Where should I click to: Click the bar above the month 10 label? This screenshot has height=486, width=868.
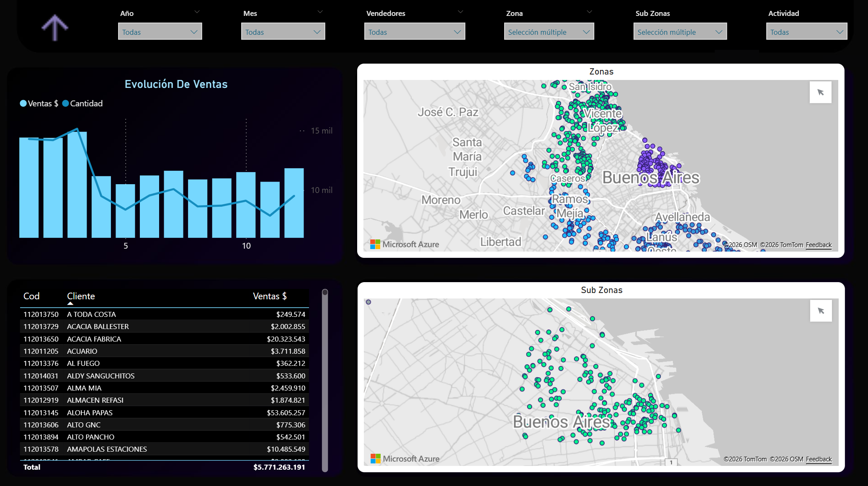click(246, 205)
